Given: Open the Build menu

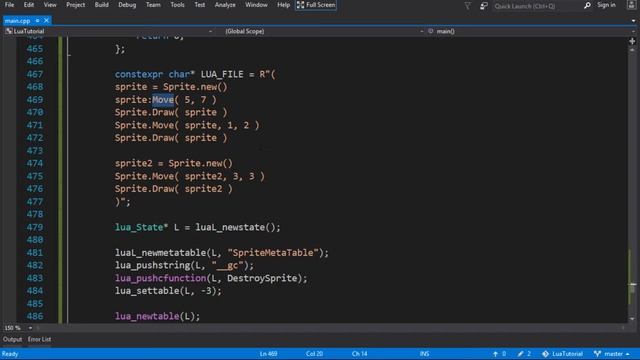Looking at the screenshot, I should (102, 5).
